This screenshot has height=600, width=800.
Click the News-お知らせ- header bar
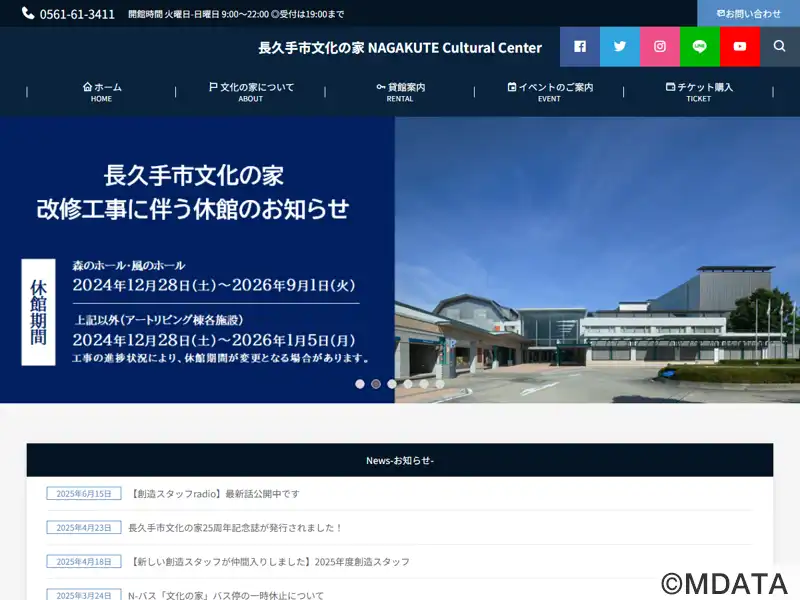(400, 460)
